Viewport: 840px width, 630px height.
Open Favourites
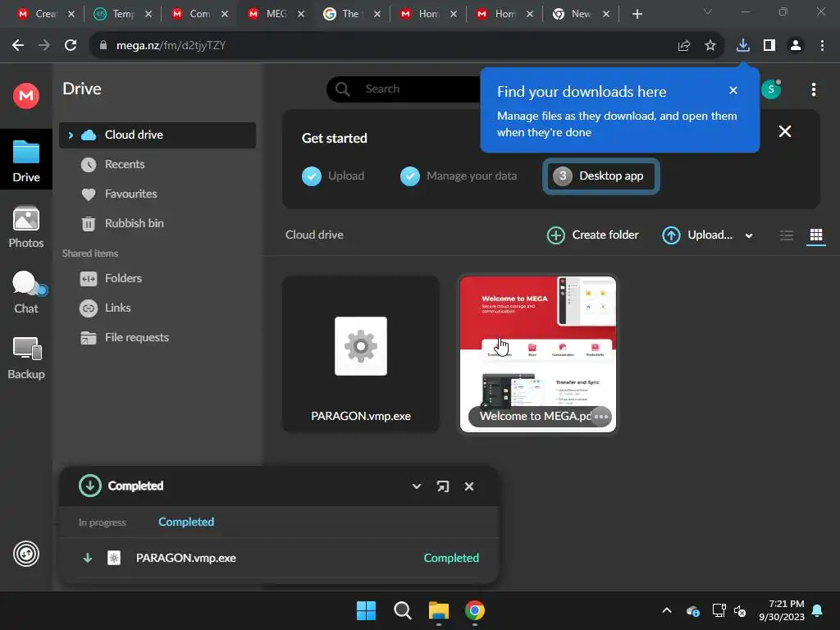tap(130, 194)
